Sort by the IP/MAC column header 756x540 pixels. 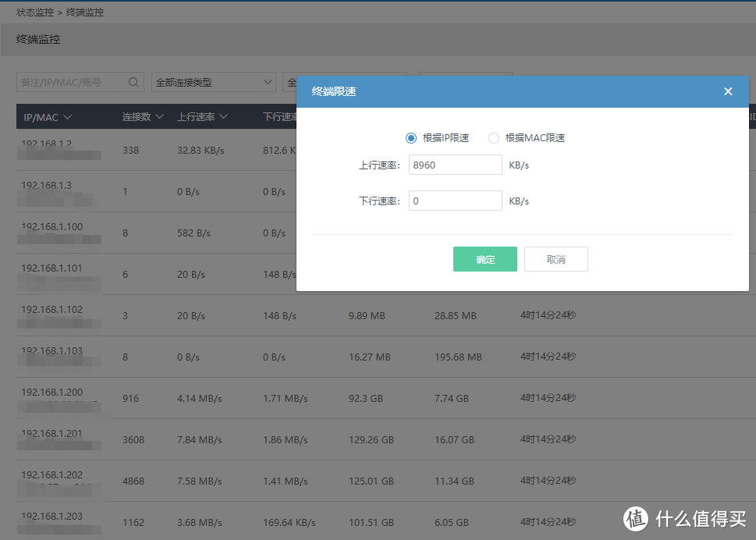(x=48, y=117)
